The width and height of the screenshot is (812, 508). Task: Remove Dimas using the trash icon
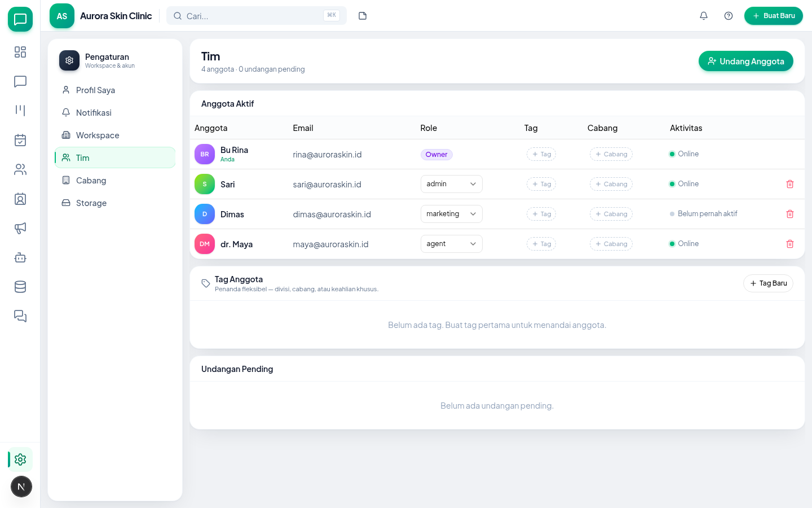coord(790,214)
